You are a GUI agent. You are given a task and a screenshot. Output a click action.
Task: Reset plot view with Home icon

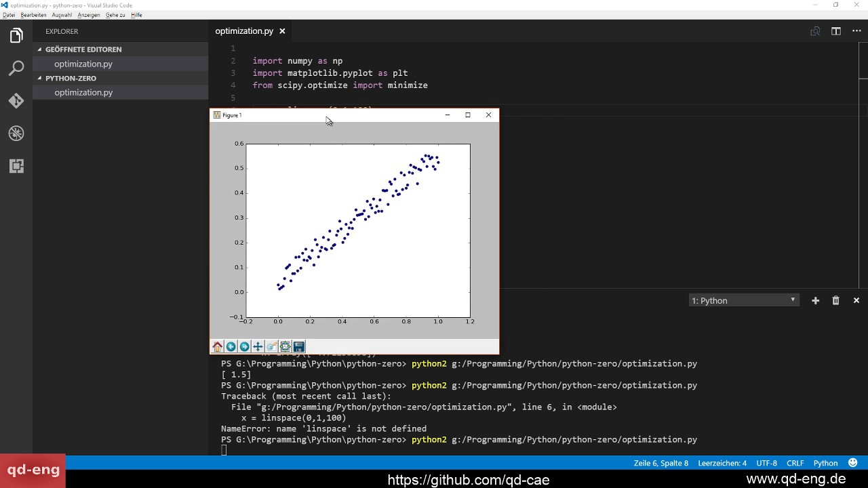pyautogui.click(x=218, y=347)
